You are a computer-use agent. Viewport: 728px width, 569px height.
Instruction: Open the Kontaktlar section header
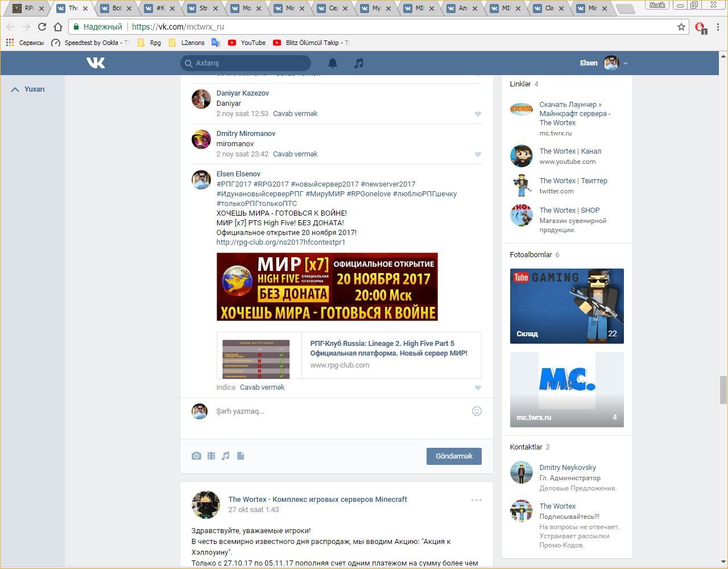(530, 447)
